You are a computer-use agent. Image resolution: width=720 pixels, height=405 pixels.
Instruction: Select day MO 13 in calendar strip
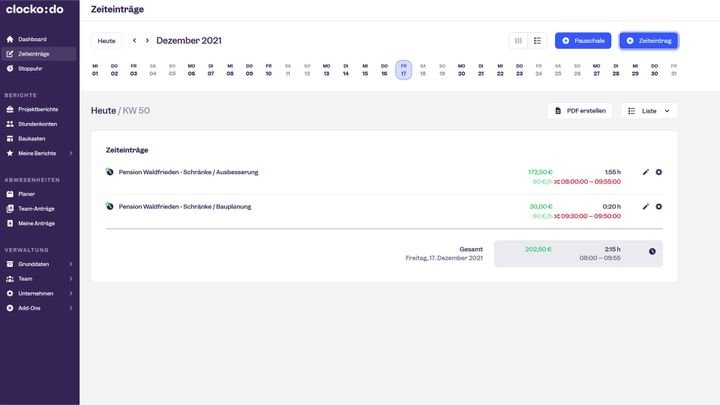tap(326, 70)
